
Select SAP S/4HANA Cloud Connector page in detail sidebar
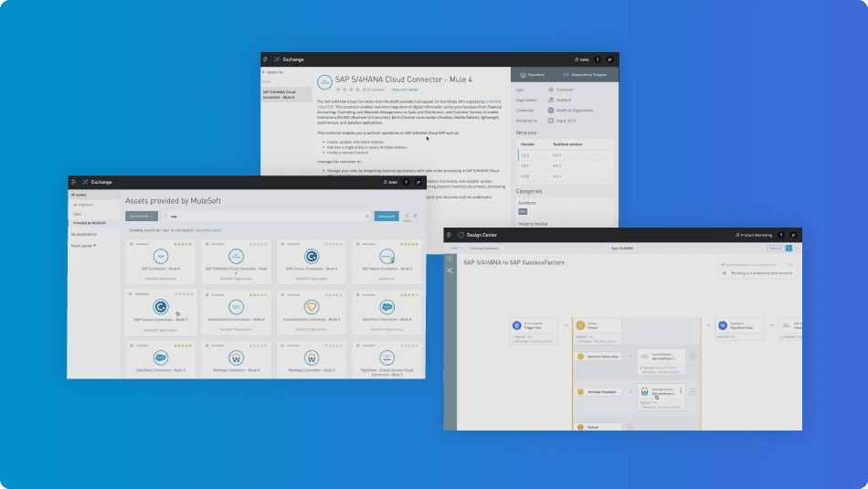[286, 95]
